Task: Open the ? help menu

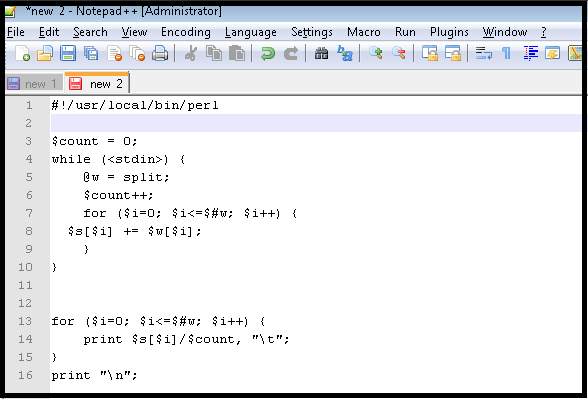Action: click(x=543, y=32)
